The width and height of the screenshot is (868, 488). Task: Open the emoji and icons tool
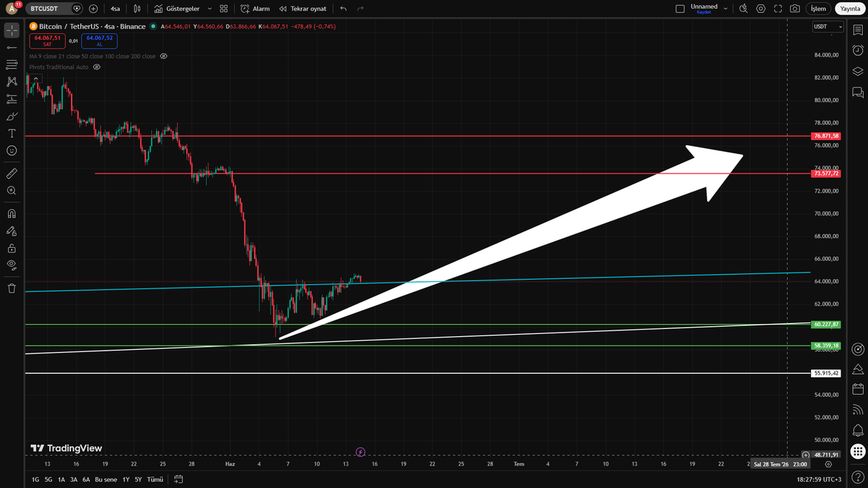click(12, 150)
